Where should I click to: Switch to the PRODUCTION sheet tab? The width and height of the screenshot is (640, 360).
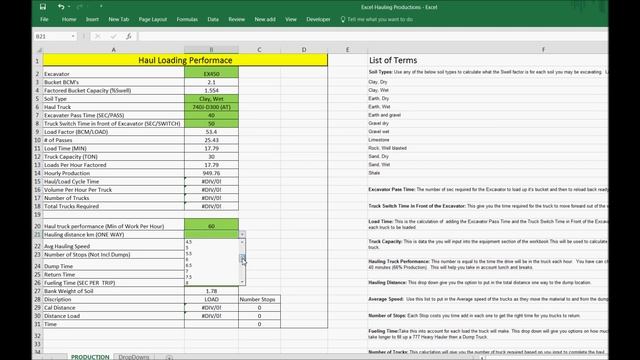click(90, 357)
